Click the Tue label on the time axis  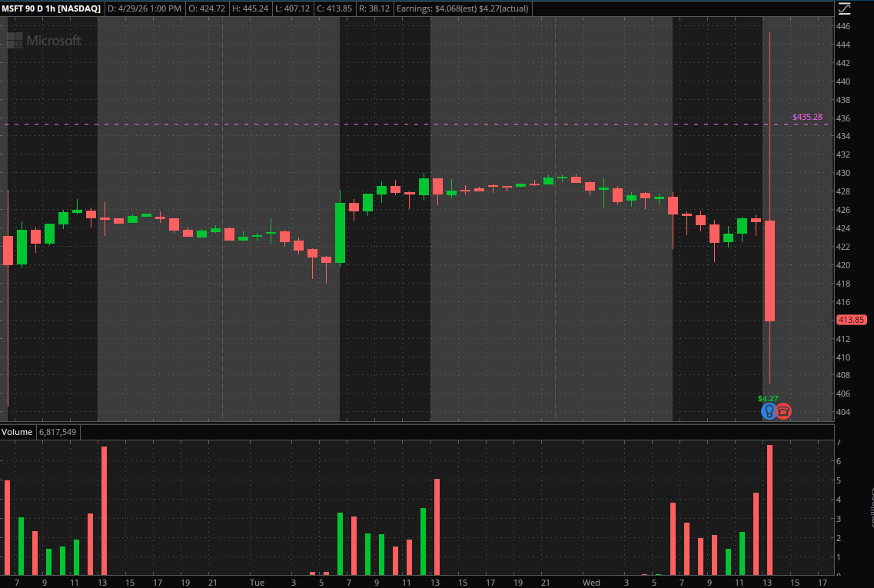click(257, 583)
